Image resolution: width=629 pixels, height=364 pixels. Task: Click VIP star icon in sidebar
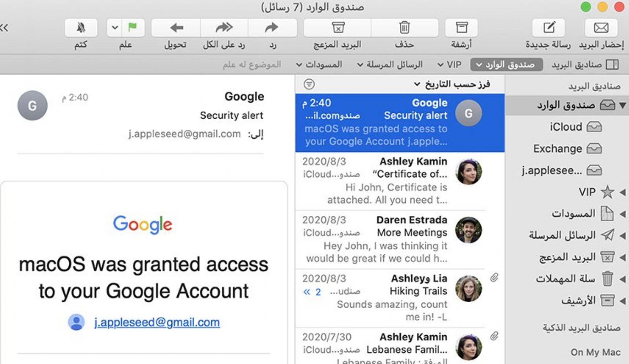click(607, 192)
